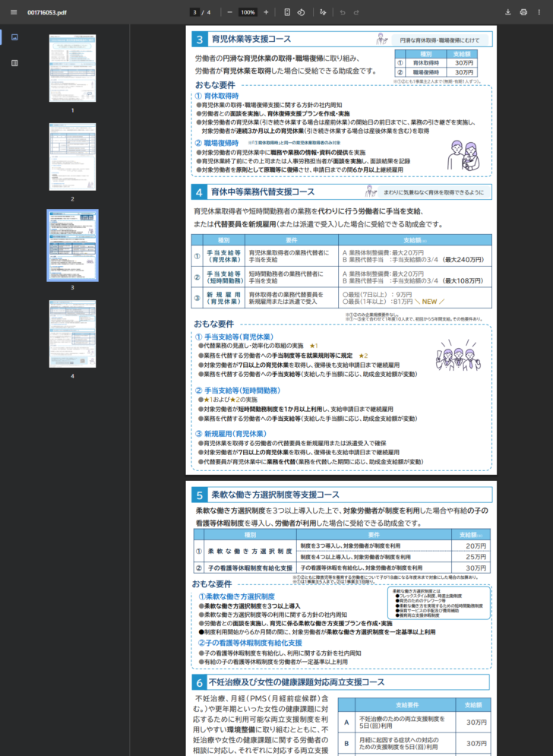This screenshot has height=756, width=553.
Task: Open the more actions three-dot menu
Action: tap(539, 12)
